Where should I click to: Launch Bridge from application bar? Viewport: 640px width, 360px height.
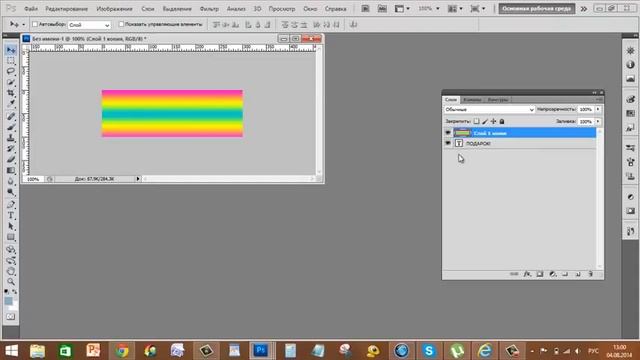click(365, 9)
